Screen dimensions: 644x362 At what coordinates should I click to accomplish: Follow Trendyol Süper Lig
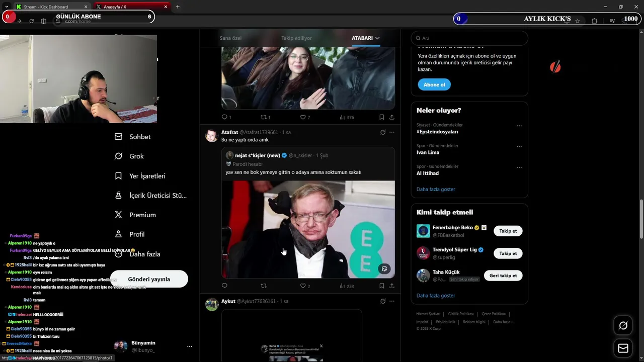pos(508,253)
